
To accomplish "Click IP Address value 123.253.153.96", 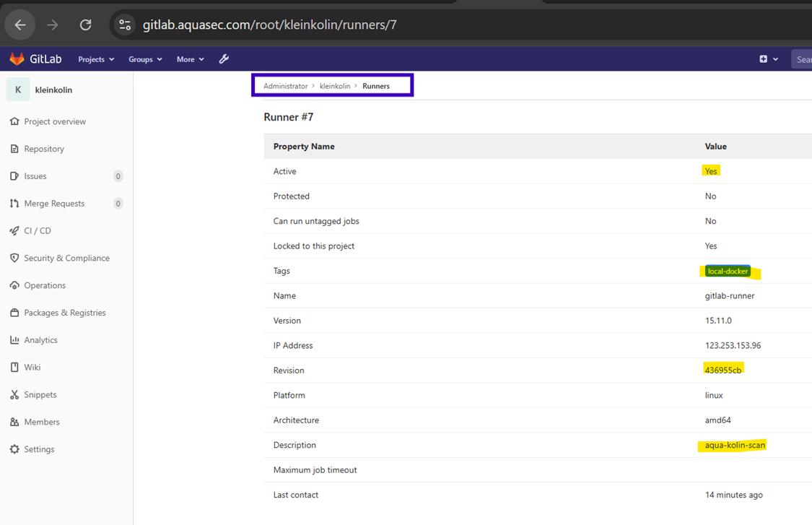I will coord(733,345).
